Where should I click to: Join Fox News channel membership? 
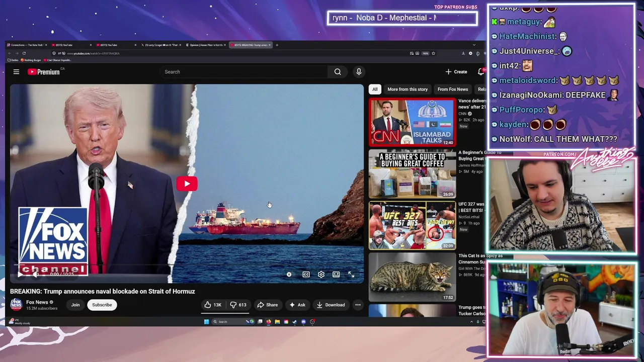[x=75, y=305]
